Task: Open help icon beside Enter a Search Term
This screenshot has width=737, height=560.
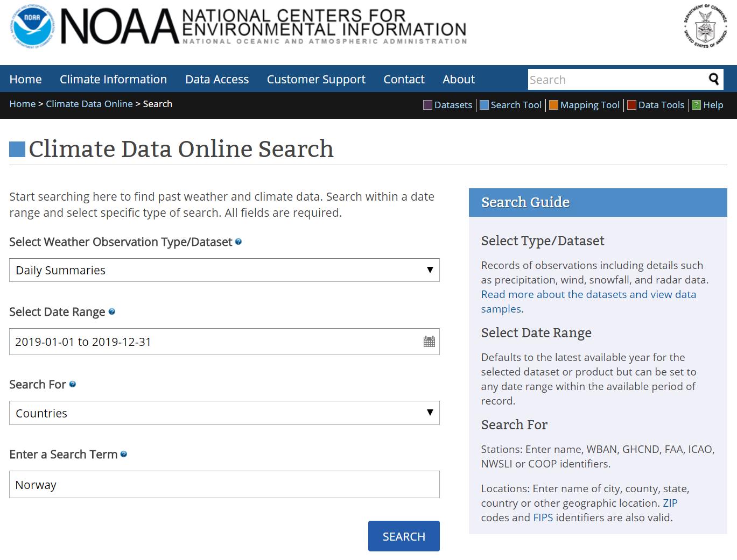Action: [124, 454]
